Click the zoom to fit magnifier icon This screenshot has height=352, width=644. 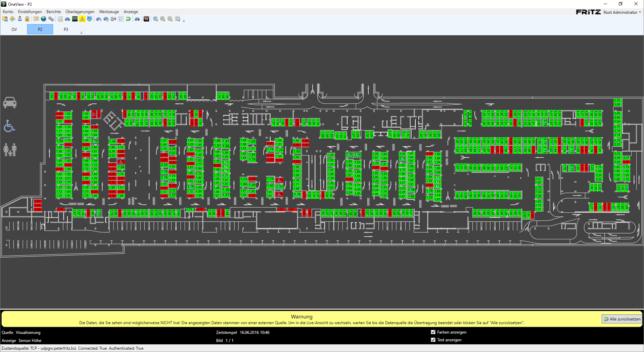coord(155,19)
